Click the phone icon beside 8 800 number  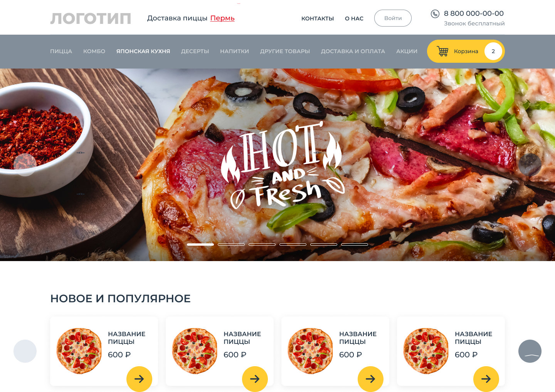[x=435, y=14]
